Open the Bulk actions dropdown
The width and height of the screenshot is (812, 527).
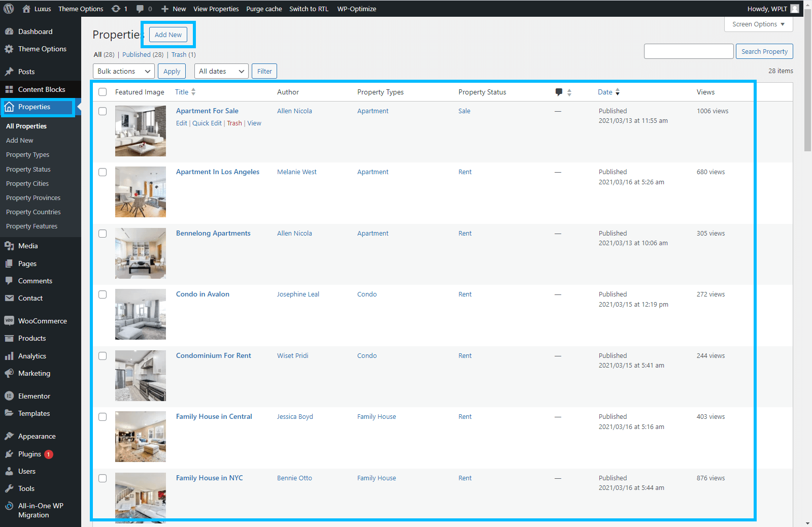pos(124,71)
